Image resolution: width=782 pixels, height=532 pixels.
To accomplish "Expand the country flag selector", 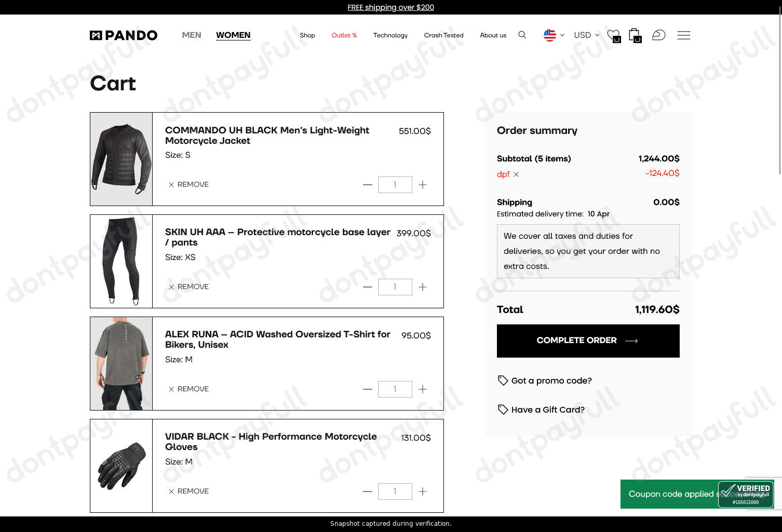I will tap(554, 35).
